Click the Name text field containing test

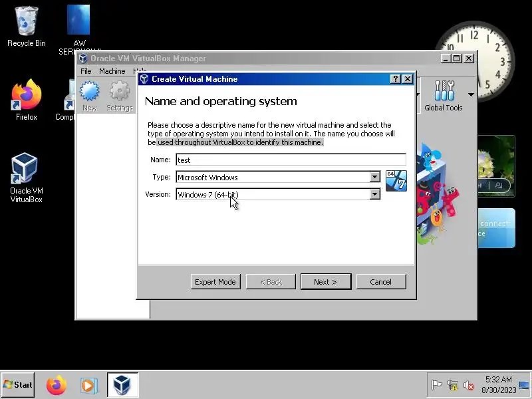coord(291,160)
